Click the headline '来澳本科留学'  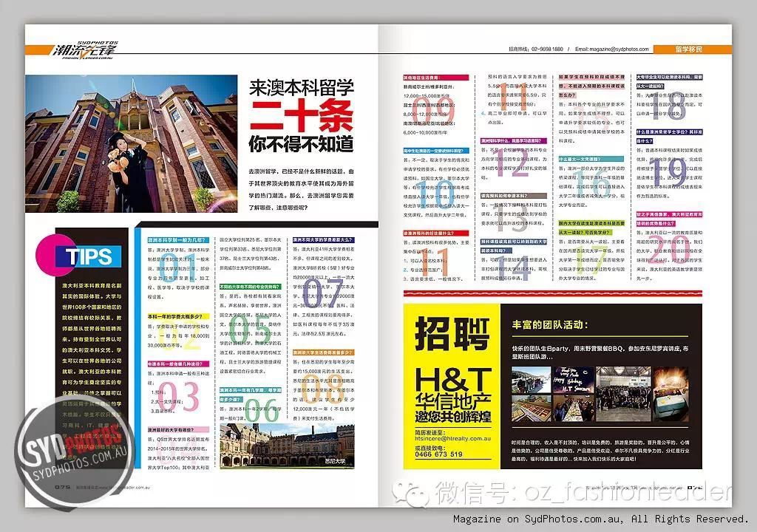[x=302, y=87]
